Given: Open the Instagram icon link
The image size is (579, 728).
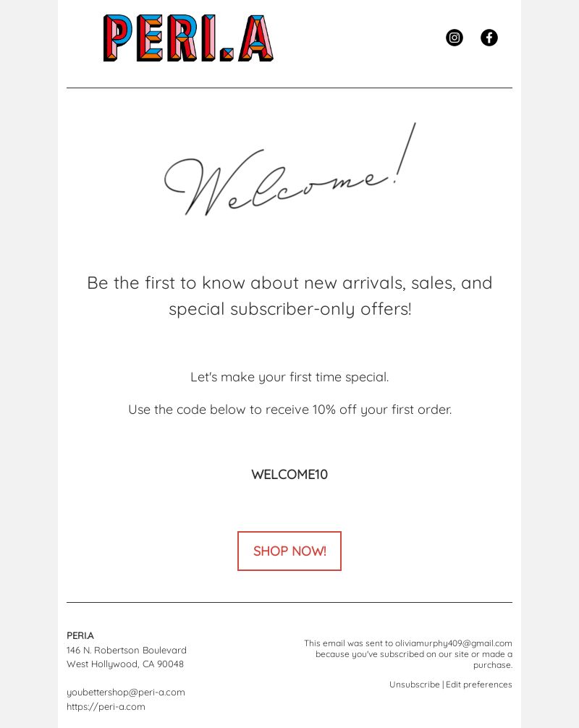Looking at the screenshot, I should [x=454, y=38].
